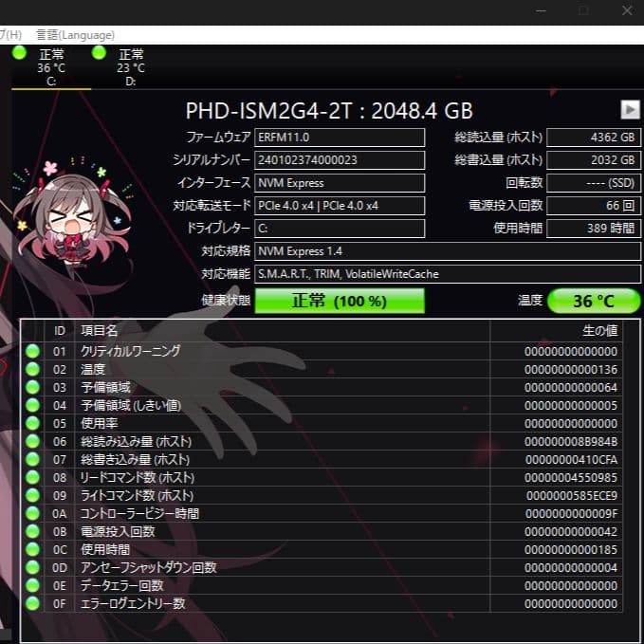Click status icon of row 08 リードコマンド数
Viewport: 644px width, 644px height.
click(32, 478)
